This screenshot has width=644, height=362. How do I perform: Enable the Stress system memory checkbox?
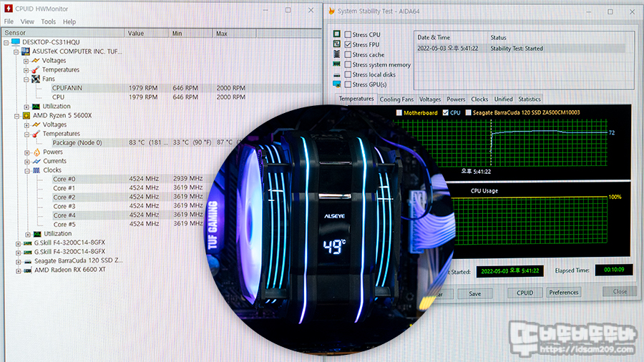click(348, 64)
